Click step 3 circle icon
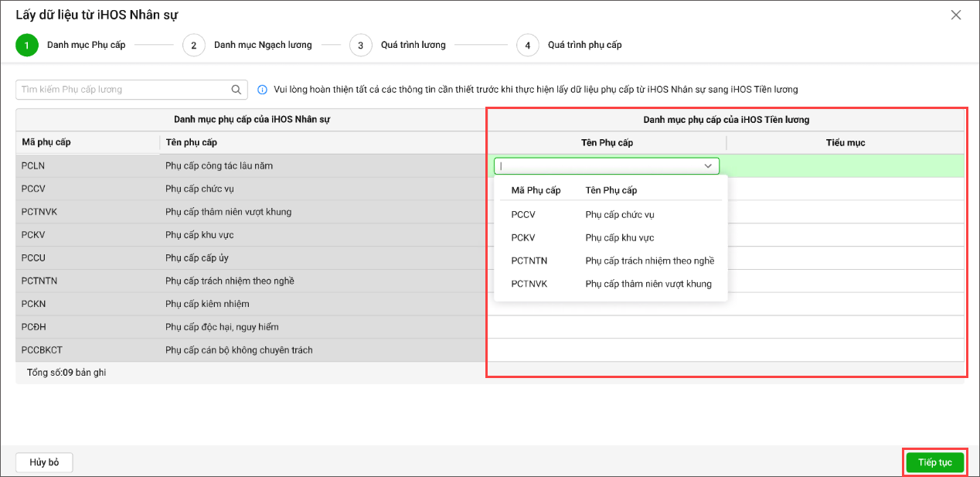This screenshot has width=980, height=477. pyautogui.click(x=360, y=46)
